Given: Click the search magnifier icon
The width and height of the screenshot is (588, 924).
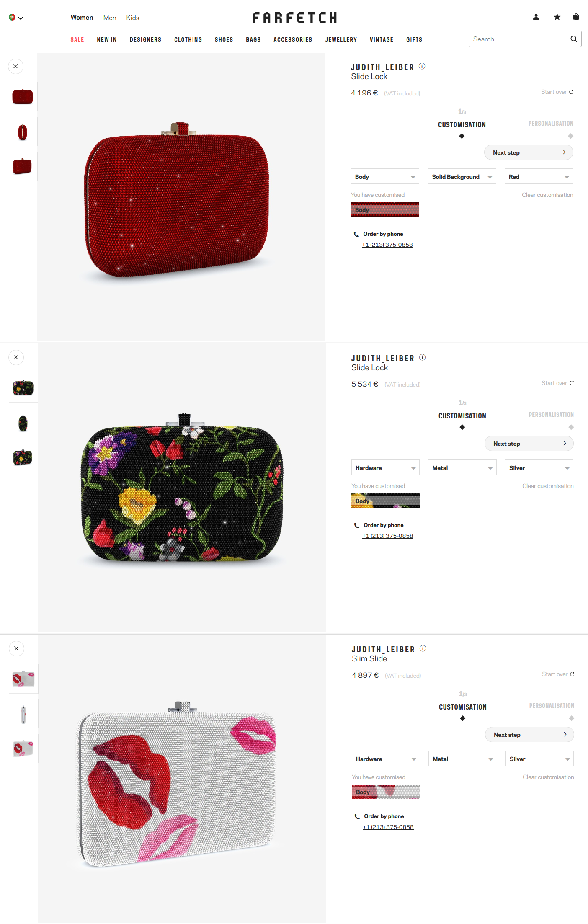Looking at the screenshot, I should [x=574, y=39].
